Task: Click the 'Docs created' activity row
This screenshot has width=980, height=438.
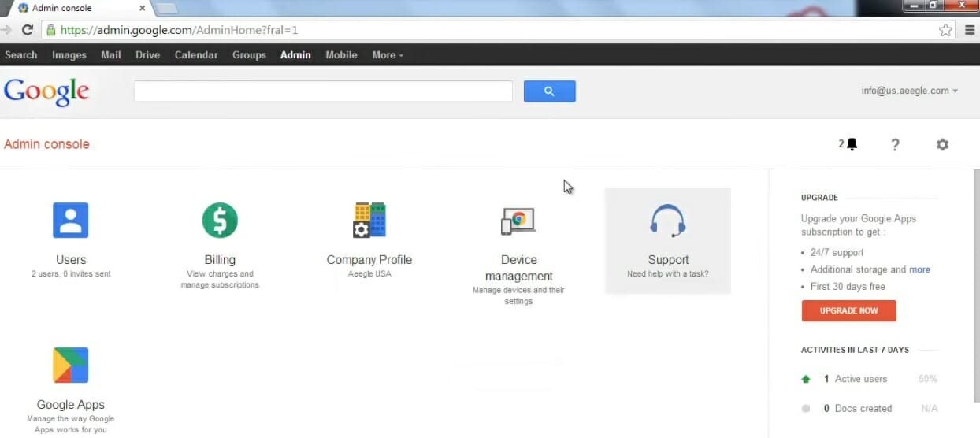Action: (x=869, y=409)
